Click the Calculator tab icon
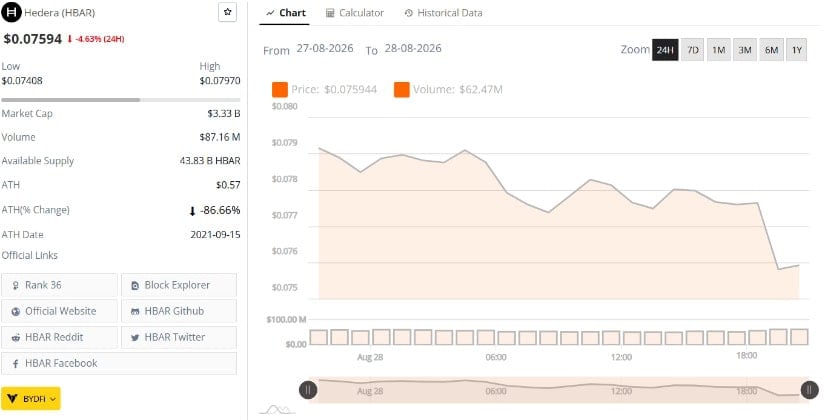Viewport: 825px width, 420px height. pos(330,13)
